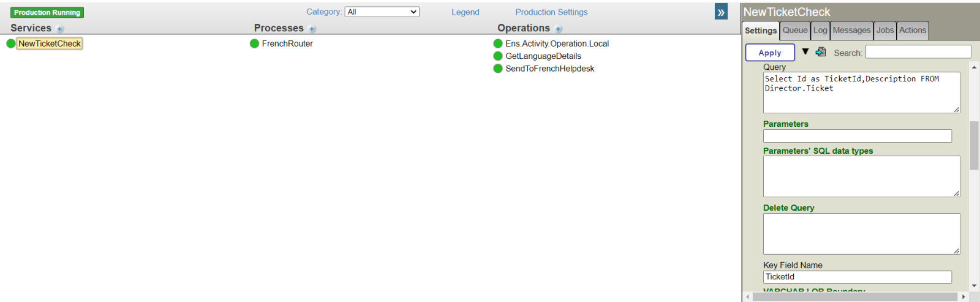Show the Legend

pos(466,12)
